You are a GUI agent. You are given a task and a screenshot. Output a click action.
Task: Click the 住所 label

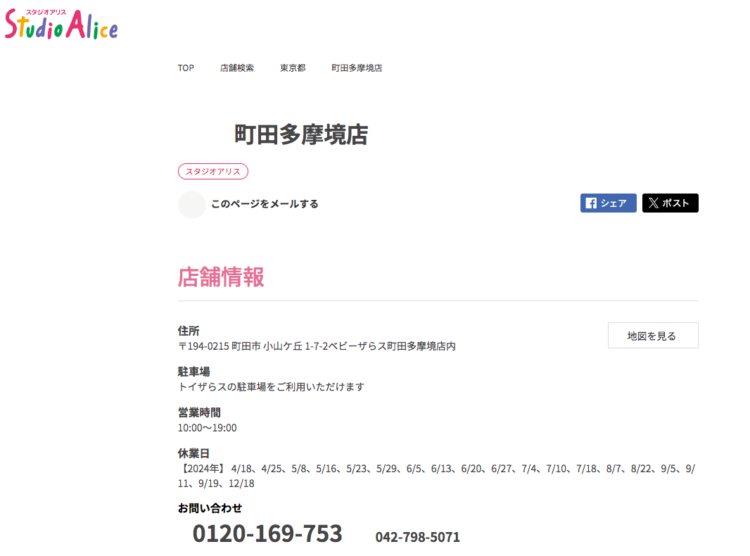pos(188,331)
